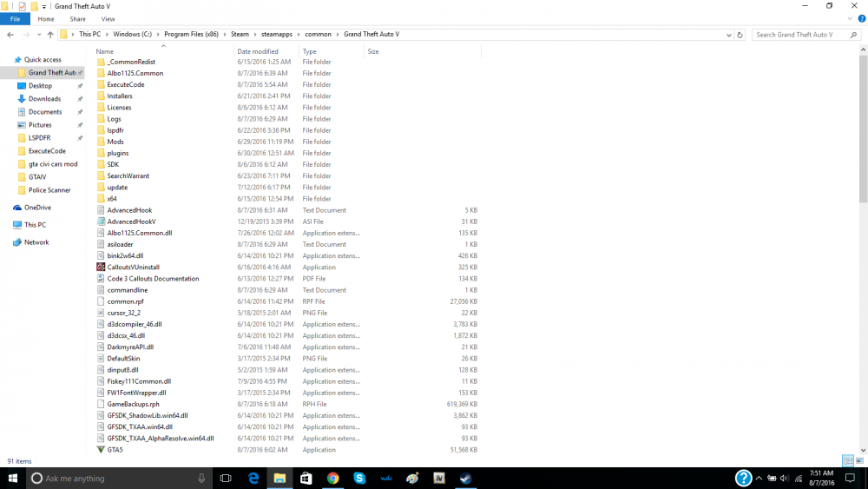Open Customize Quick Access Toolbar dropdown

(44, 7)
